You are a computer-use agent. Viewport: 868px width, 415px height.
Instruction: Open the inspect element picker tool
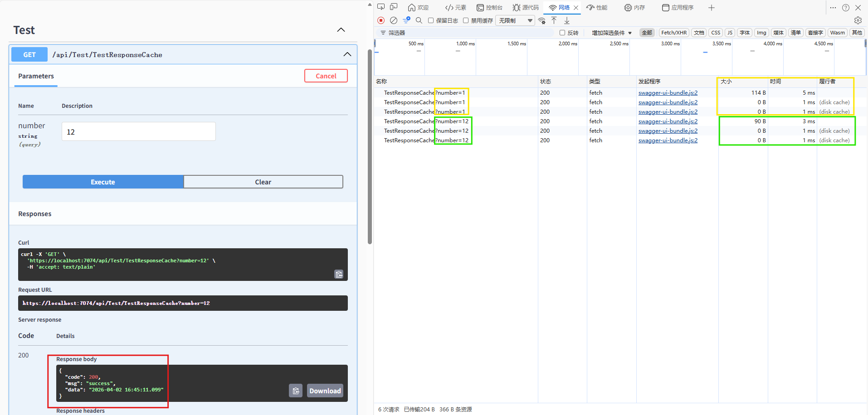click(x=381, y=7)
